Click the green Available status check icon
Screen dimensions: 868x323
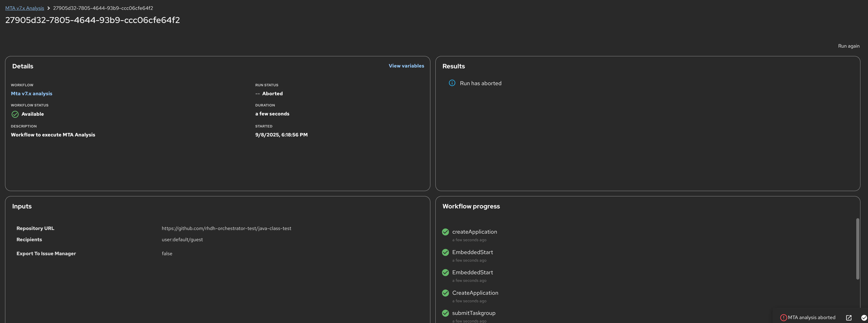point(15,114)
